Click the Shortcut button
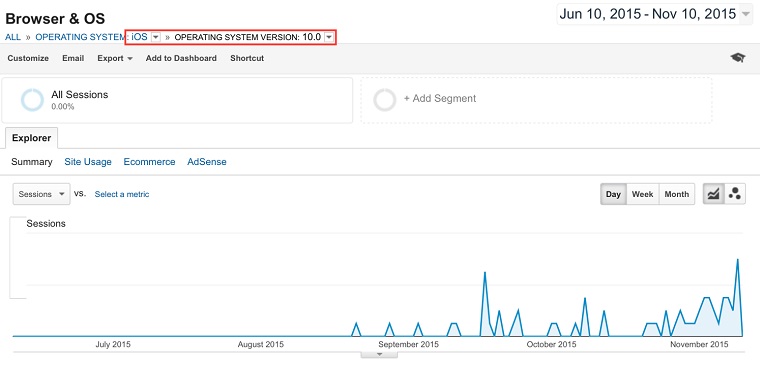760x365 pixels. pyautogui.click(x=247, y=58)
